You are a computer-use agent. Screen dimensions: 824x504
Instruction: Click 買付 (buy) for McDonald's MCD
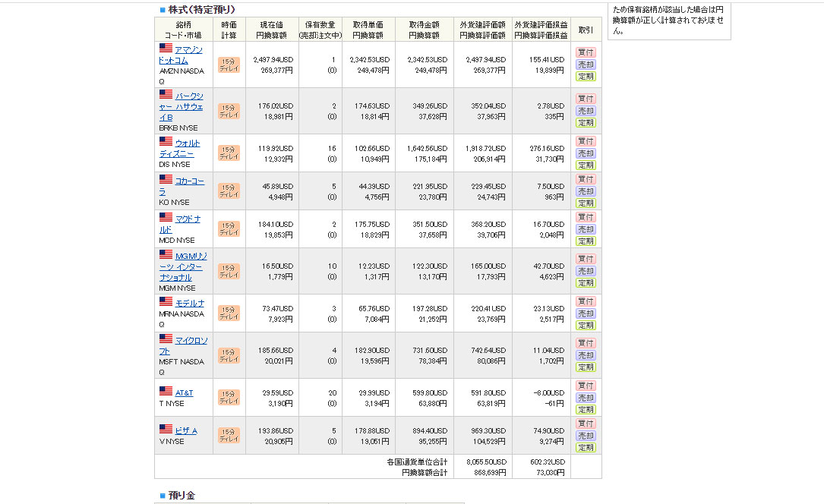pos(586,217)
